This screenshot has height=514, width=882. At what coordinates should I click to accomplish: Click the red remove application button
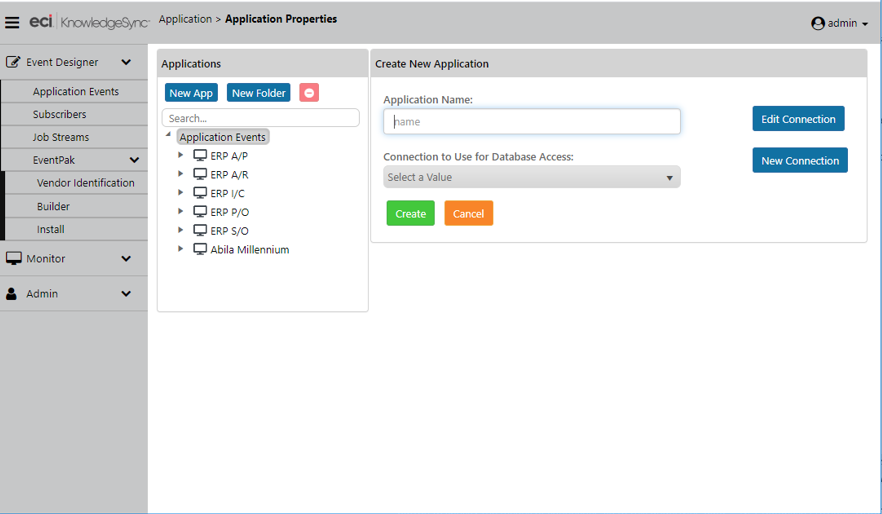click(309, 93)
